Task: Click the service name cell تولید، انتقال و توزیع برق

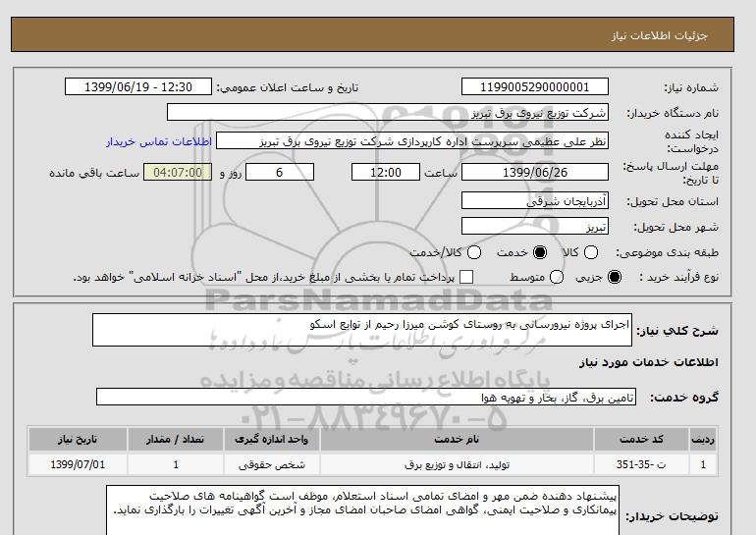Action: click(x=457, y=464)
